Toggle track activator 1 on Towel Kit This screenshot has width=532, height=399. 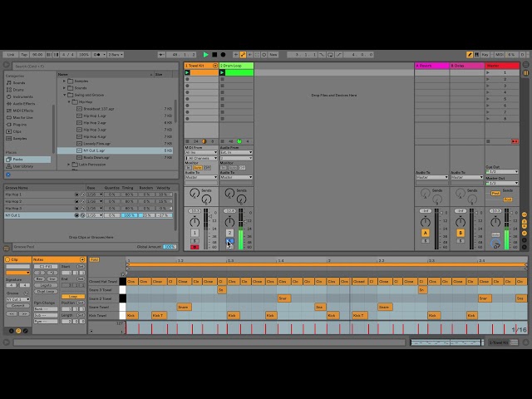tap(195, 233)
